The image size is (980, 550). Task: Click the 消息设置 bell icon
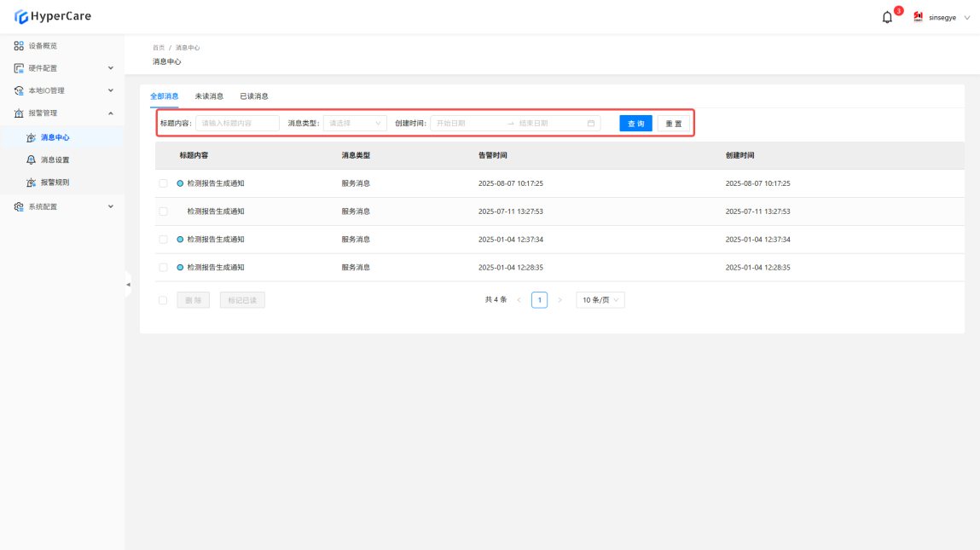pos(32,160)
